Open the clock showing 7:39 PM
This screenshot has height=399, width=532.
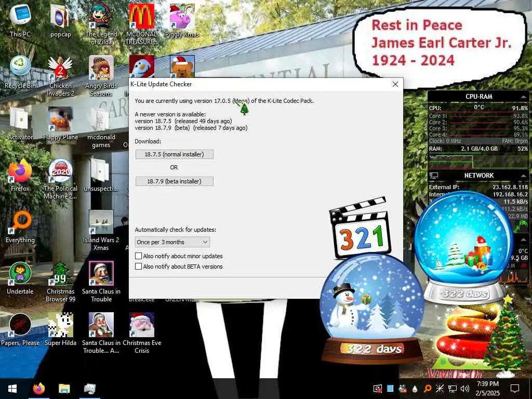(x=488, y=389)
